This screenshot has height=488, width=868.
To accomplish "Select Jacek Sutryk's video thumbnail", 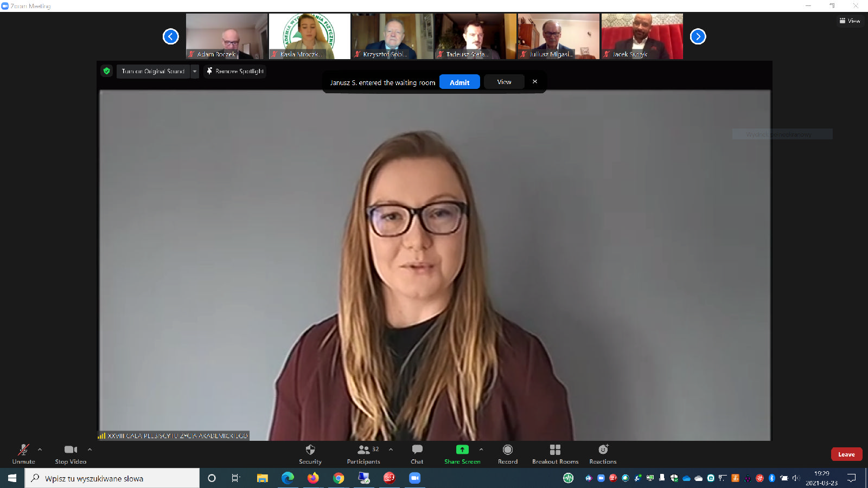I will point(642,36).
